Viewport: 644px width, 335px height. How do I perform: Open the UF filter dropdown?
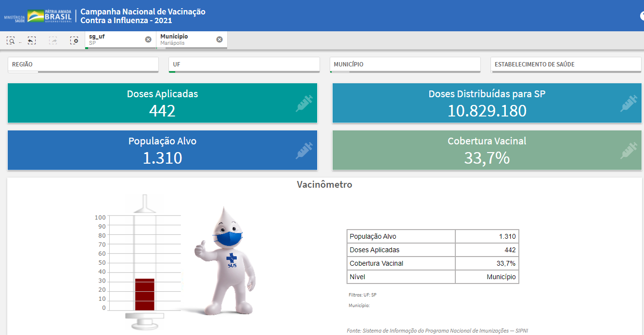[x=244, y=64]
